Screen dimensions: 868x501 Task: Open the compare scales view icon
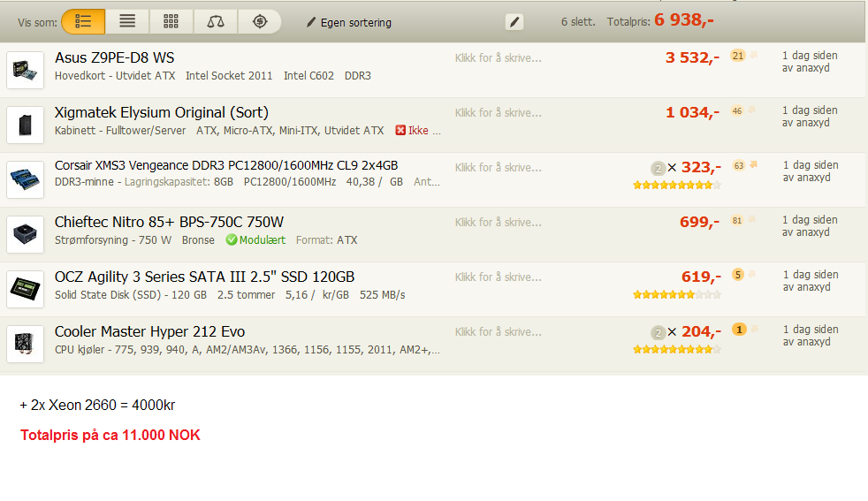coord(216,21)
